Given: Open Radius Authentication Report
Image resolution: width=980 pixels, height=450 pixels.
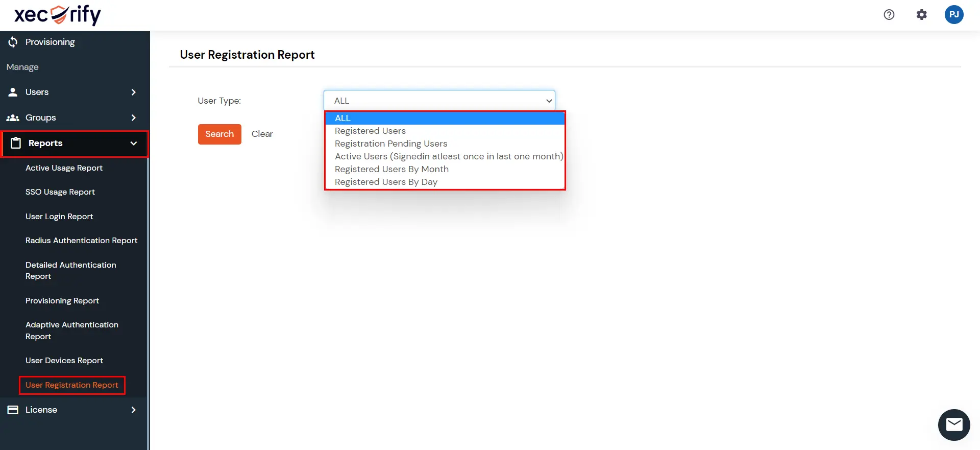Looking at the screenshot, I should point(82,241).
